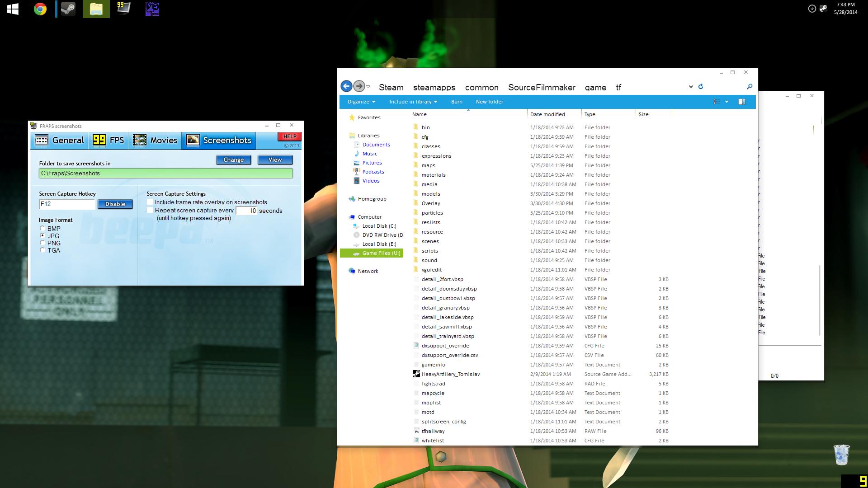The image size is (868, 488).
Task: Open Documents library in sidebar
Action: click(376, 145)
